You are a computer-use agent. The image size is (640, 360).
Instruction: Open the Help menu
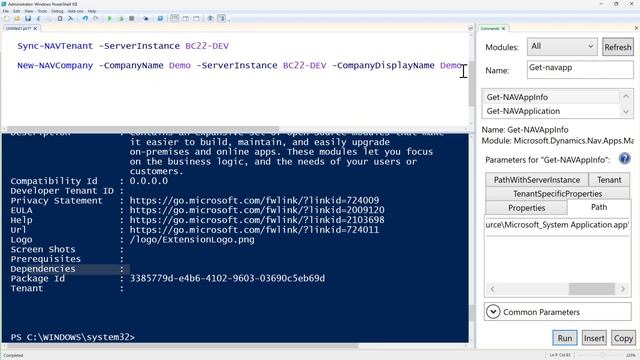coord(92,11)
